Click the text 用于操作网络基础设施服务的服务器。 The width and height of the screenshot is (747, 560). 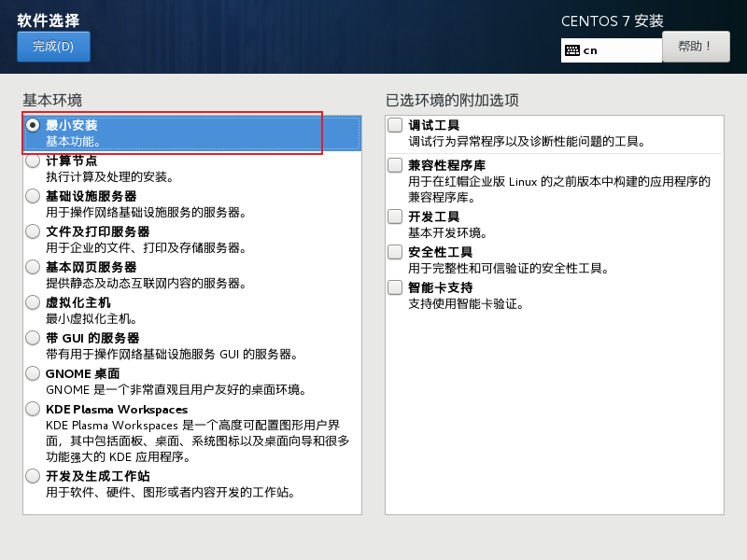click(x=146, y=213)
